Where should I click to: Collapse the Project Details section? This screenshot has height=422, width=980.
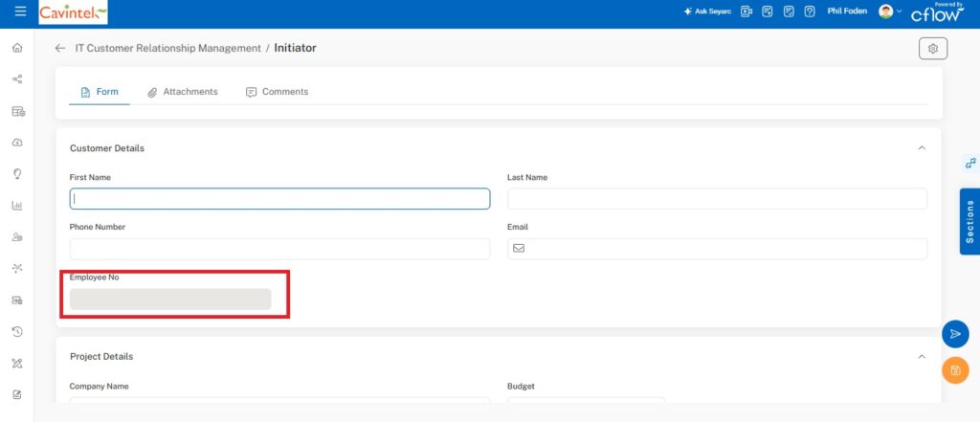point(922,356)
